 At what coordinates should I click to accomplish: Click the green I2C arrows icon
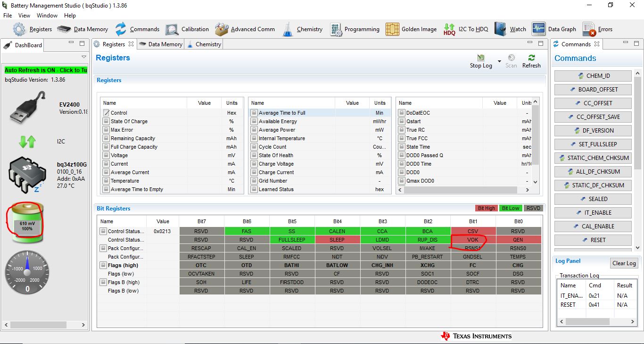click(x=27, y=141)
